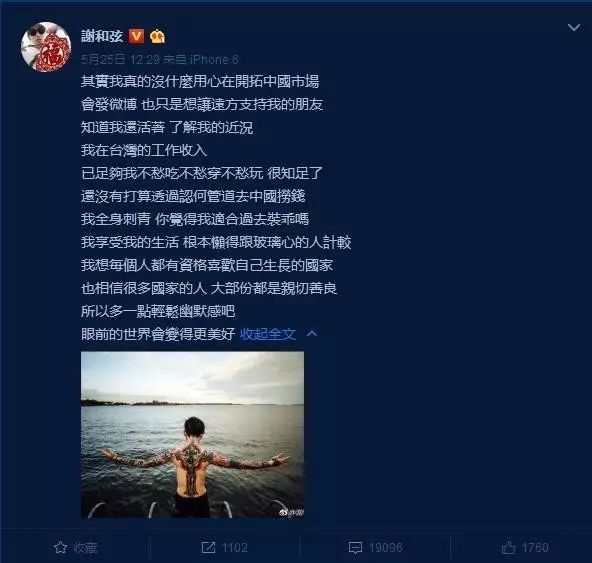Open comments count 19096

click(386, 548)
